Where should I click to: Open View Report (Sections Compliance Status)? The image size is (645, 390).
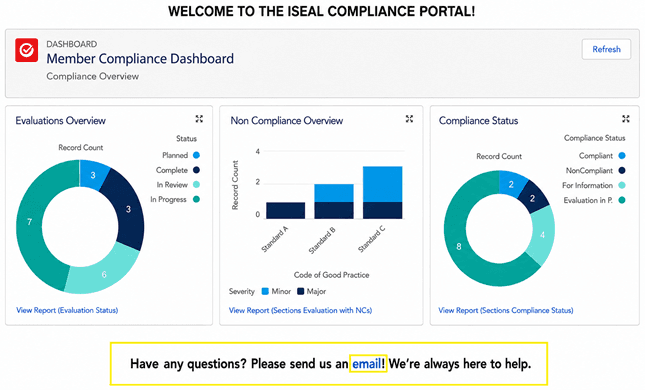[x=506, y=311]
